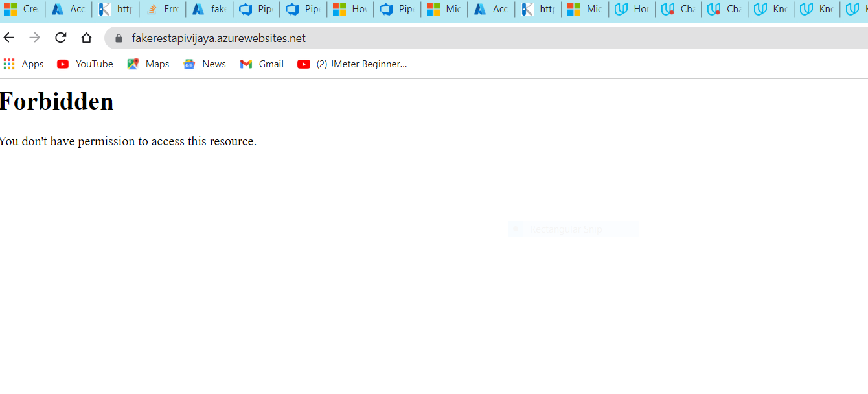Reload the current page
868x394 pixels.
60,38
